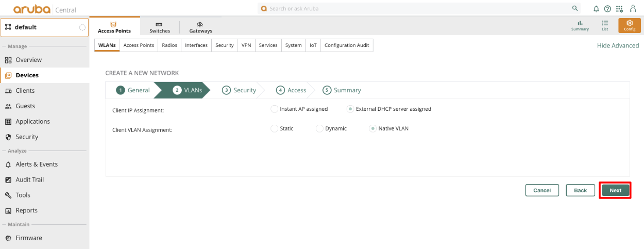
Task: Switch to the List view icon
Action: click(605, 25)
